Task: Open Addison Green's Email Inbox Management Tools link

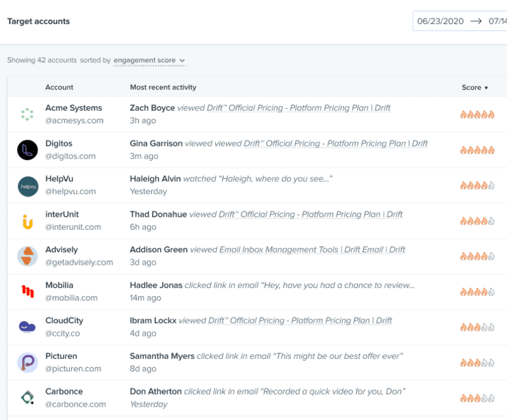Action: pos(312,250)
